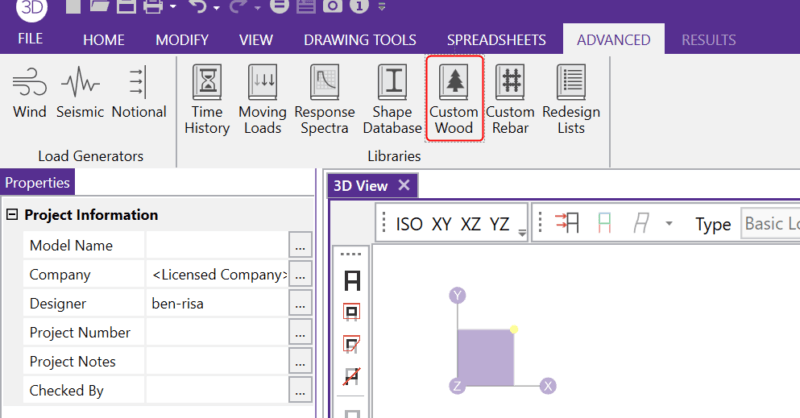
Task: Open the load Type dropdown
Action: pos(769,224)
